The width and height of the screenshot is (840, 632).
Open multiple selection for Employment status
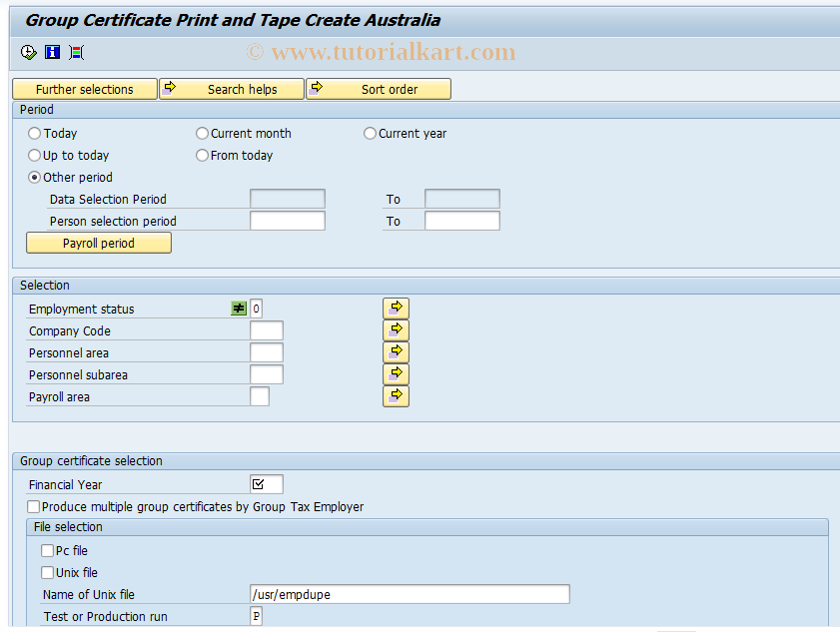[x=396, y=308]
